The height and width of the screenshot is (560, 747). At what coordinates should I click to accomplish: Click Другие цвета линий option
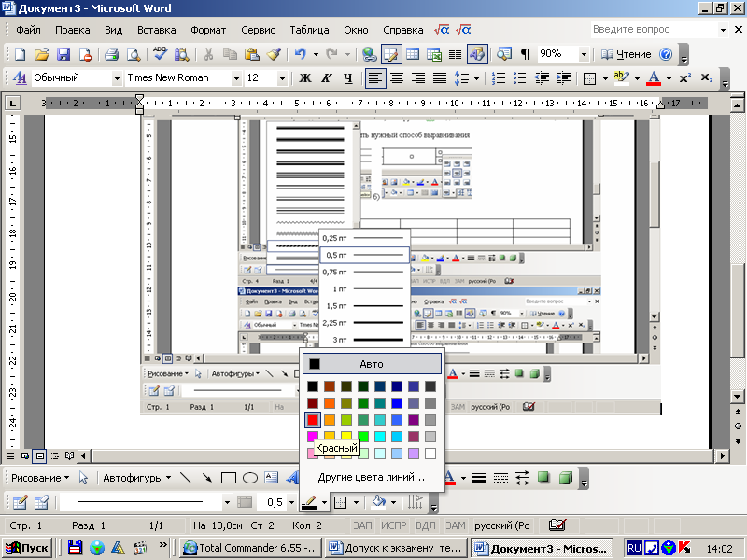click(372, 477)
